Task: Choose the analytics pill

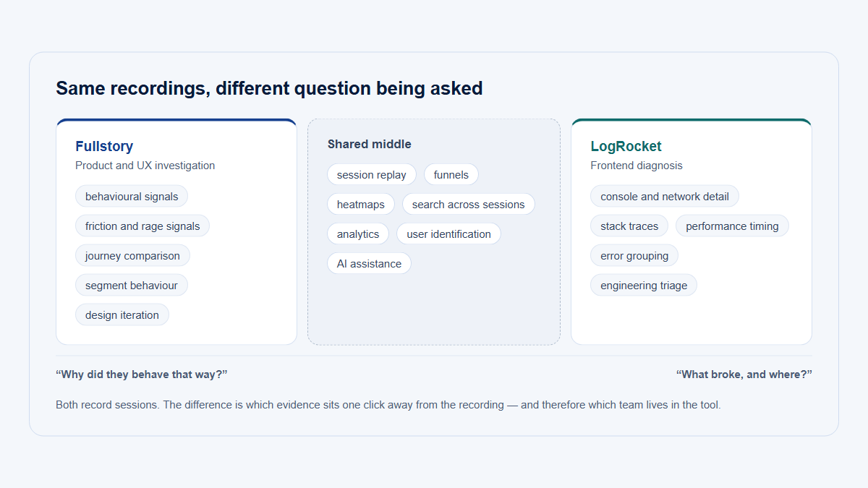Action: pos(358,234)
